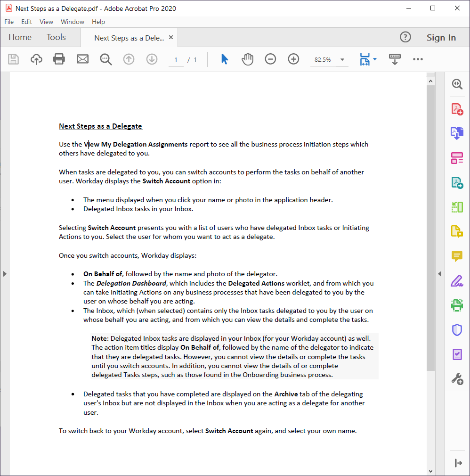Click the 82.5% zoom value field
This screenshot has height=476, width=470.
[x=323, y=59]
